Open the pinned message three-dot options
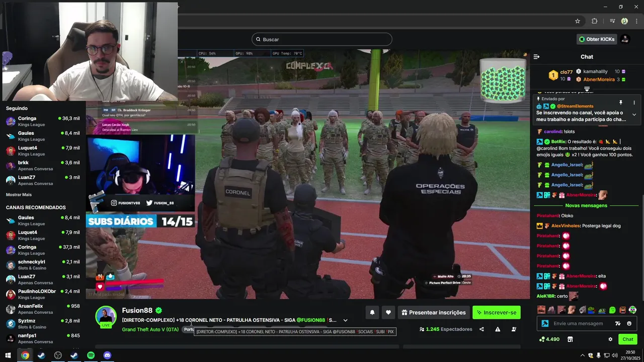Viewport: 644px width, 362px height. click(634, 103)
